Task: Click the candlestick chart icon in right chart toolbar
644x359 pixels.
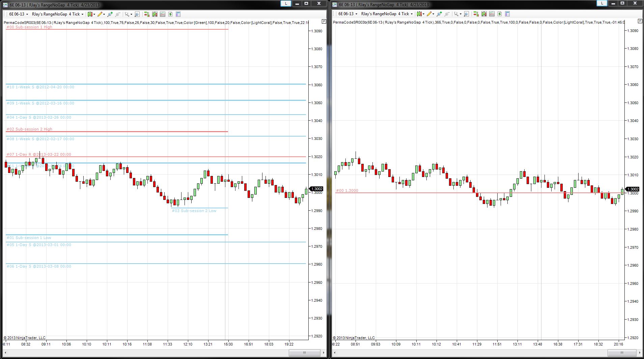Action: 484,14
